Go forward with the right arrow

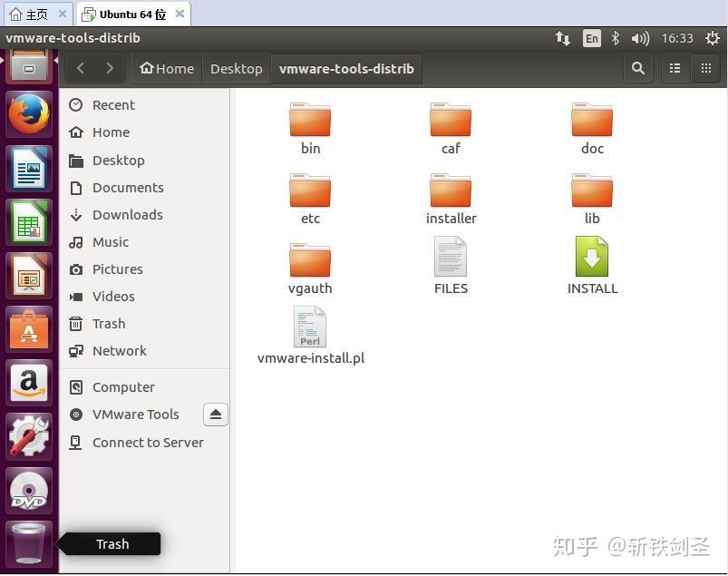(x=110, y=68)
